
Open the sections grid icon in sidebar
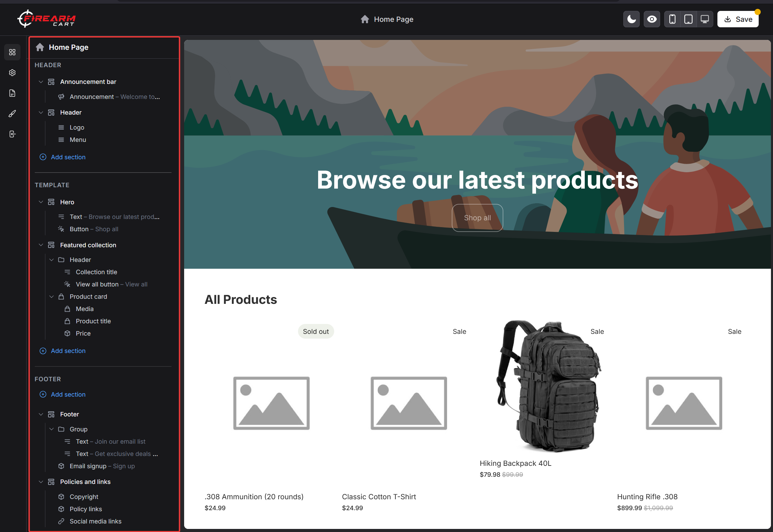12,52
